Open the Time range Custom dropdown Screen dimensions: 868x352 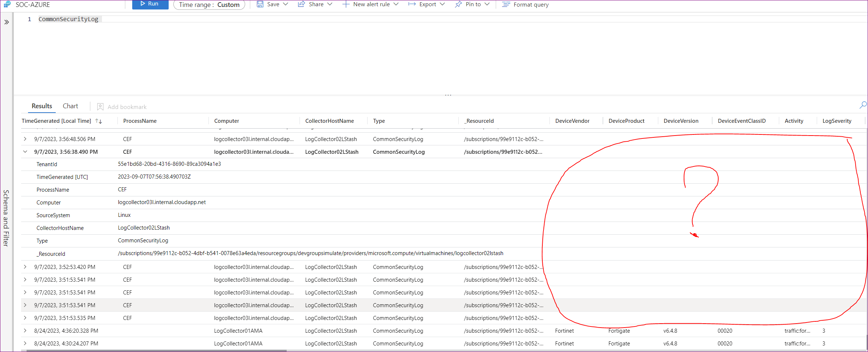(x=209, y=5)
